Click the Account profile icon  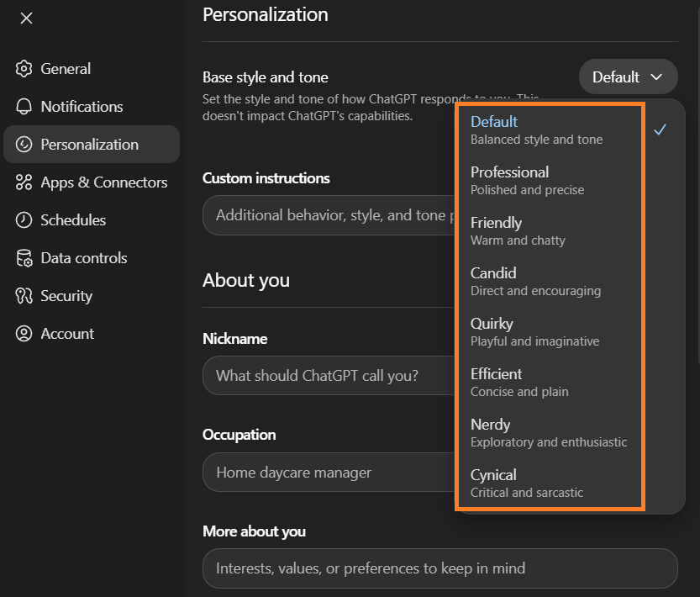[24, 334]
